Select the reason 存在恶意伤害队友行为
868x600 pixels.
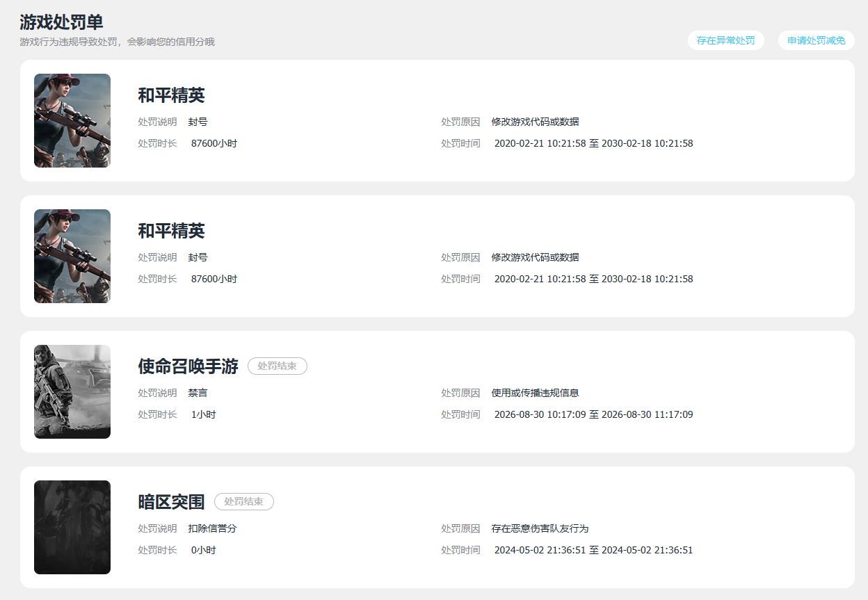pyautogui.click(x=540, y=528)
